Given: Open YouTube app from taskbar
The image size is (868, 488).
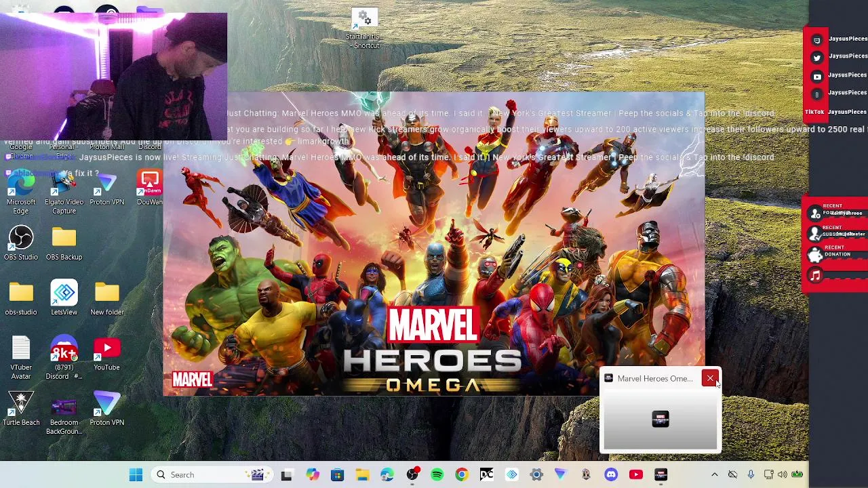Looking at the screenshot, I should tap(635, 474).
